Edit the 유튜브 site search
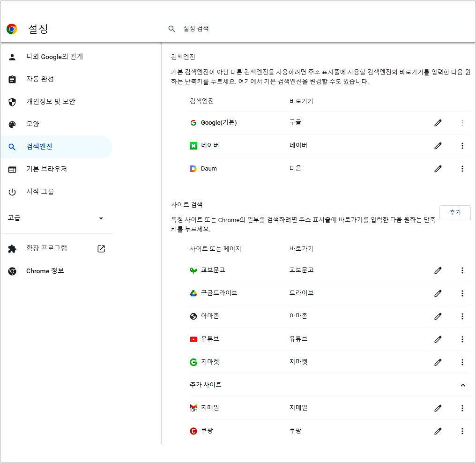This screenshot has width=476, height=463. (x=438, y=339)
